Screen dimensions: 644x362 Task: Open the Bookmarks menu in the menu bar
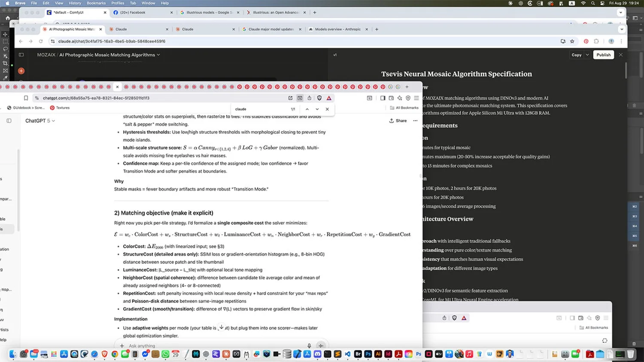pos(96,3)
